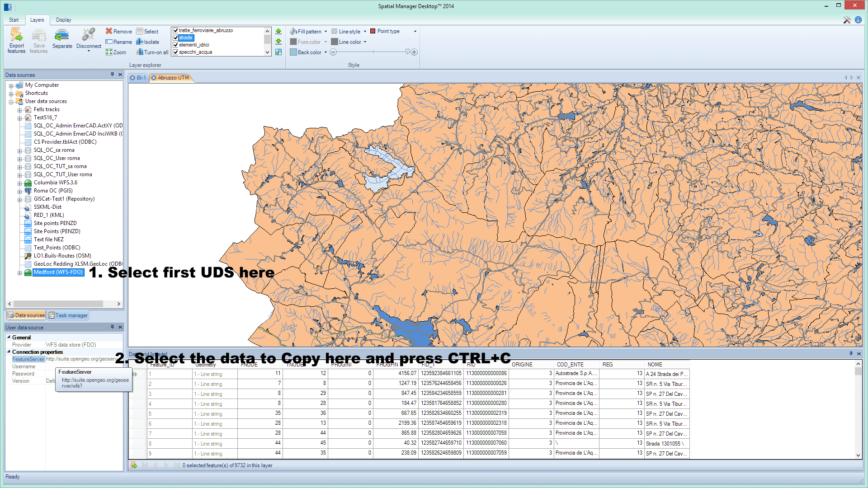Toggle elementi_idrici layer checkbox
Screen dimensions: 868x488
click(x=175, y=45)
